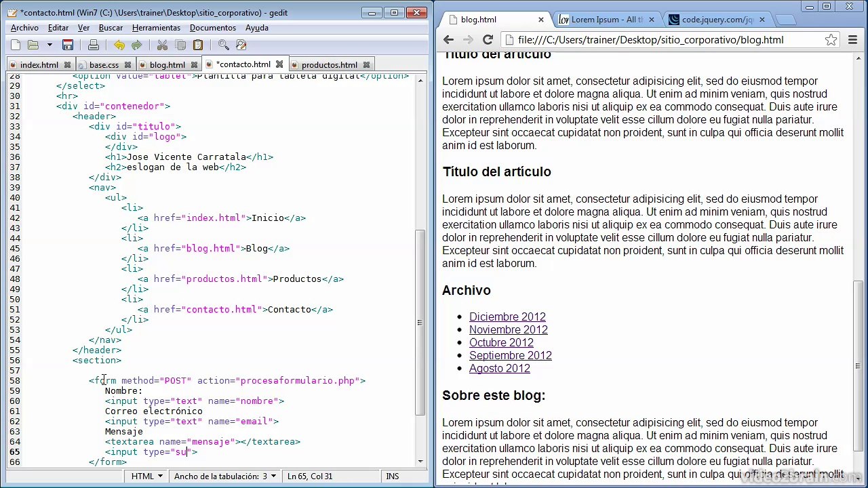
Task: Open the Herramientas menu
Action: pos(156,28)
